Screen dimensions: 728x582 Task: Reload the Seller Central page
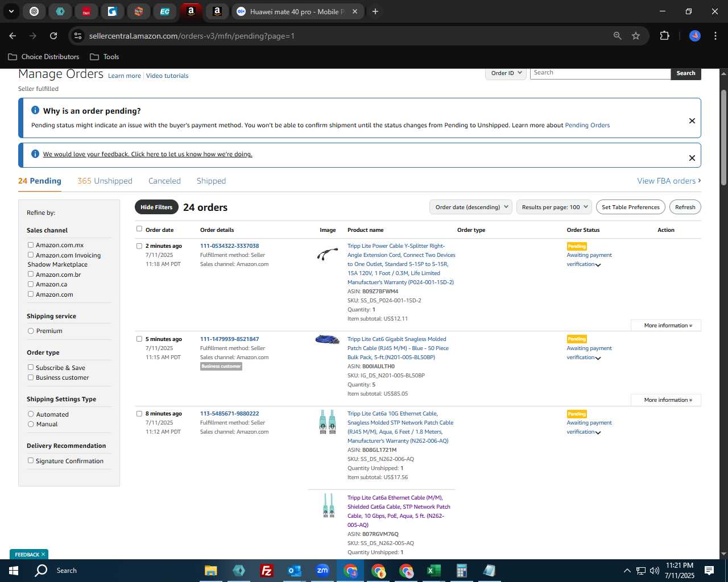(53, 36)
